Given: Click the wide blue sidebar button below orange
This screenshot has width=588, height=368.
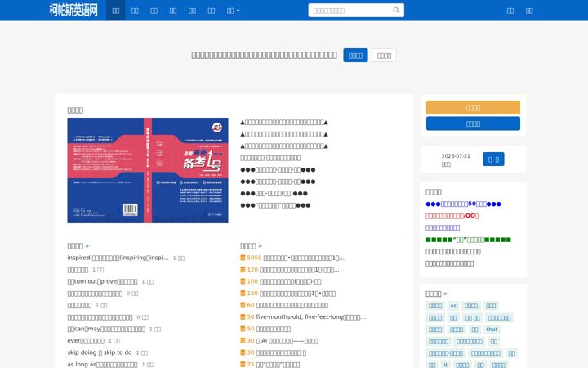Looking at the screenshot, I should 473,123.
